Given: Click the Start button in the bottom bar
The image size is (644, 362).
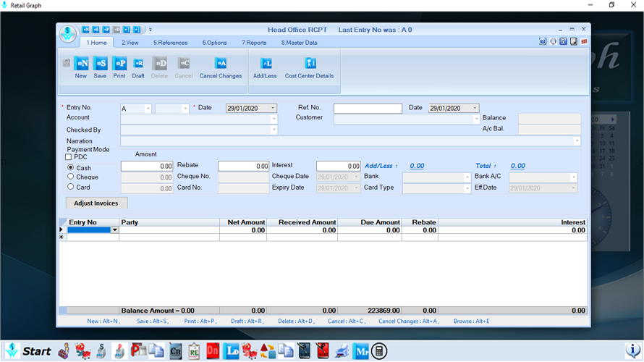Looking at the screenshot, I should pos(29,351).
